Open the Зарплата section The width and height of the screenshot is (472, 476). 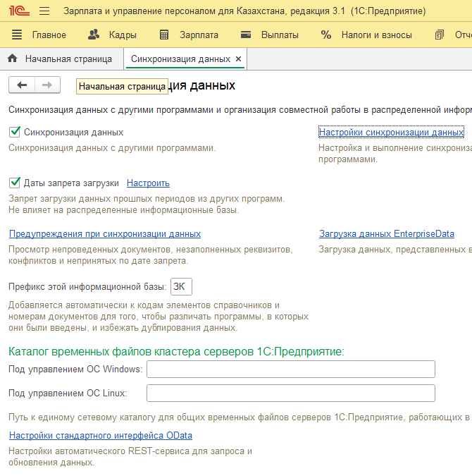[x=189, y=35]
